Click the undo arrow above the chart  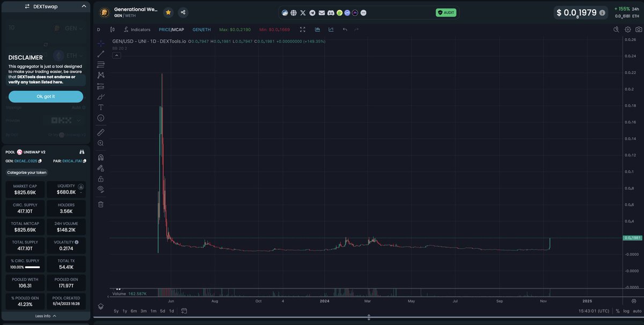tap(344, 29)
